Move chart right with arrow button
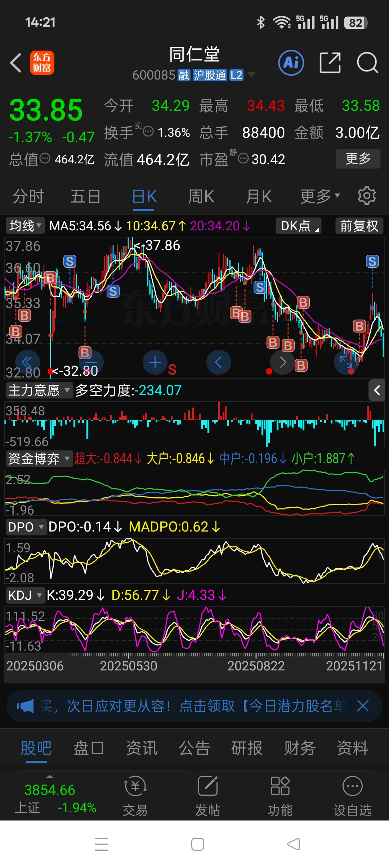The image size is (389, 868). click(x=282, y=362)
